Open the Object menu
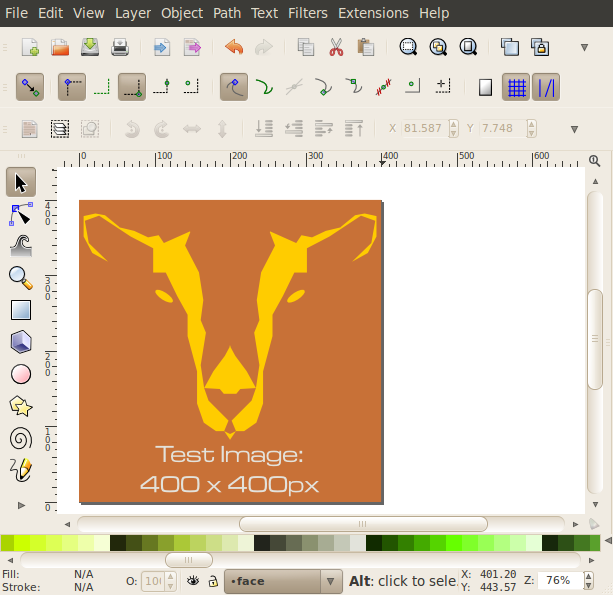 [x=182, y=13]
